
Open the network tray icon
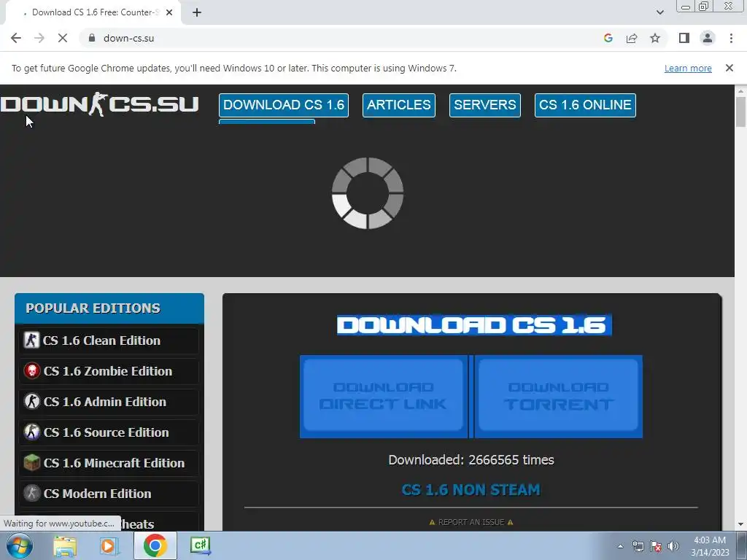point(638,546)
